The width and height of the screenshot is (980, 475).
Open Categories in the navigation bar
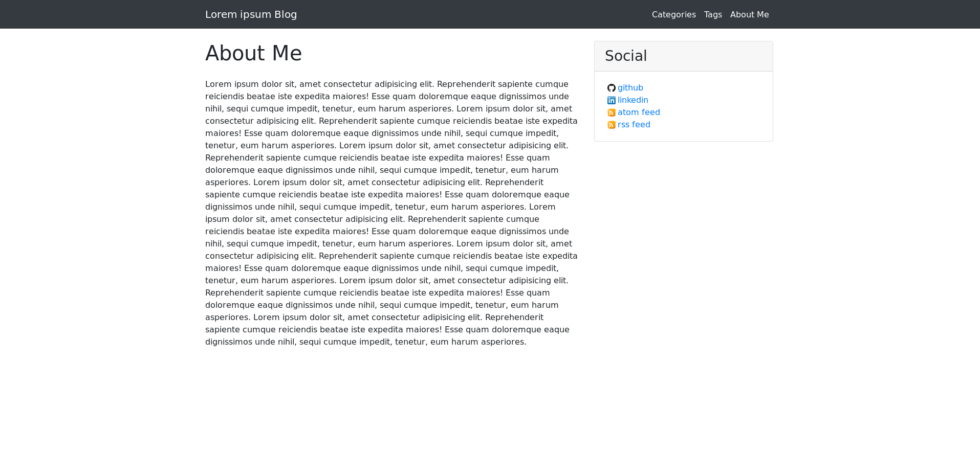[673, 14]
